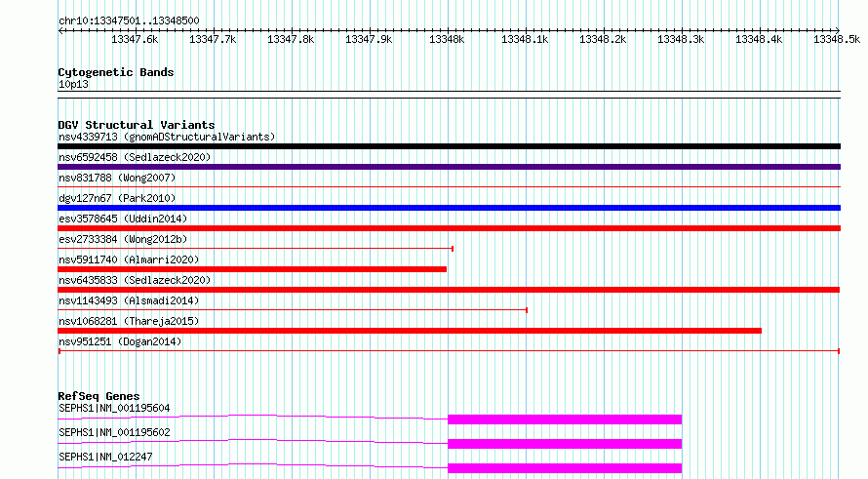Click the magenta exon of SEPHS1|NM_001195604
The height and width of the screenshot is (479, 868).
click(565, 419)
